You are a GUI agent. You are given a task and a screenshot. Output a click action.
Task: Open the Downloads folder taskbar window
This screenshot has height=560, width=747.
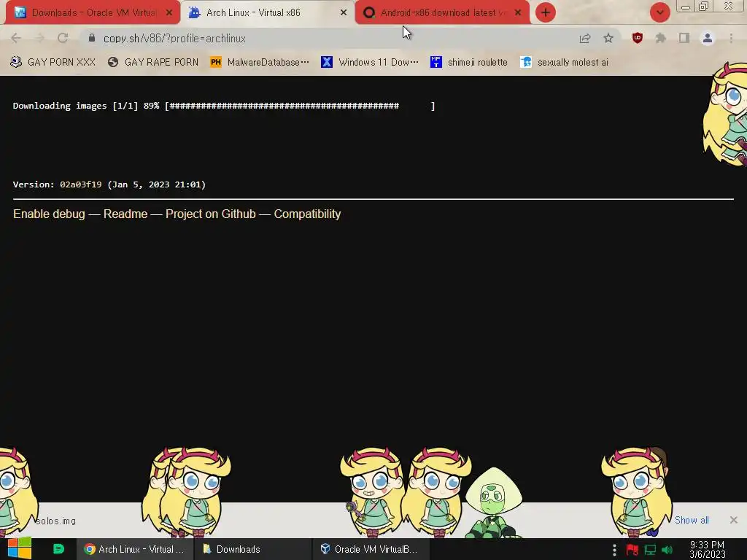click(252, 549)
